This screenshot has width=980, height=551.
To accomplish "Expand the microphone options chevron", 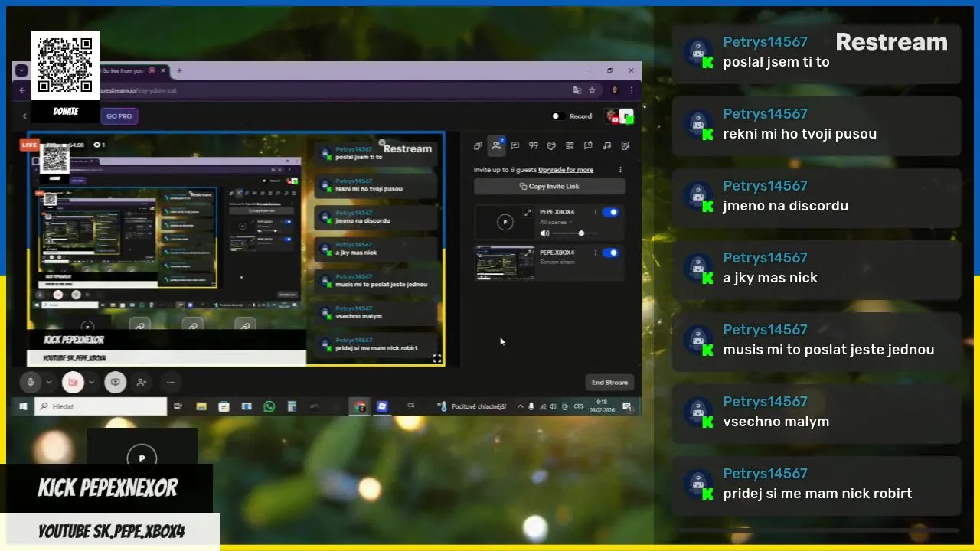I will 49,382.
